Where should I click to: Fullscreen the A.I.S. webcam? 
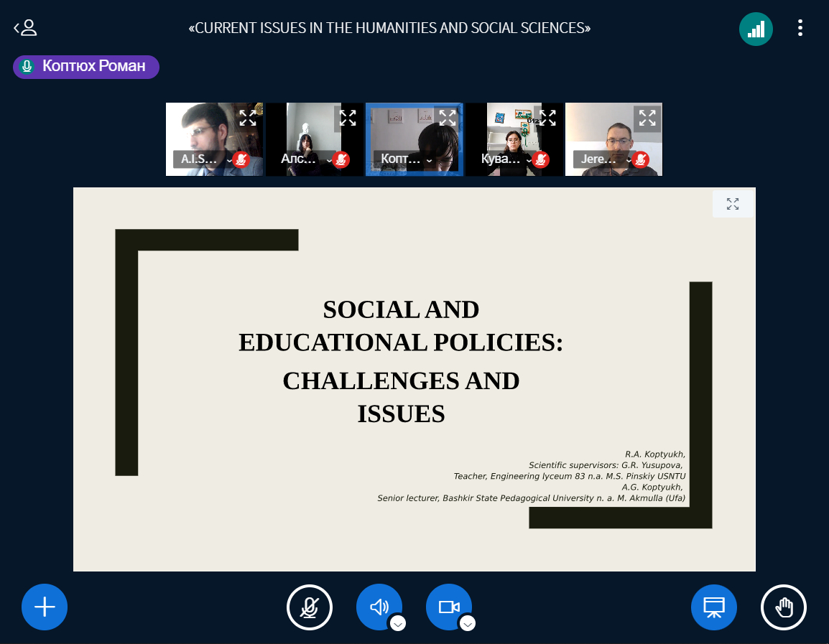(248, 118)
